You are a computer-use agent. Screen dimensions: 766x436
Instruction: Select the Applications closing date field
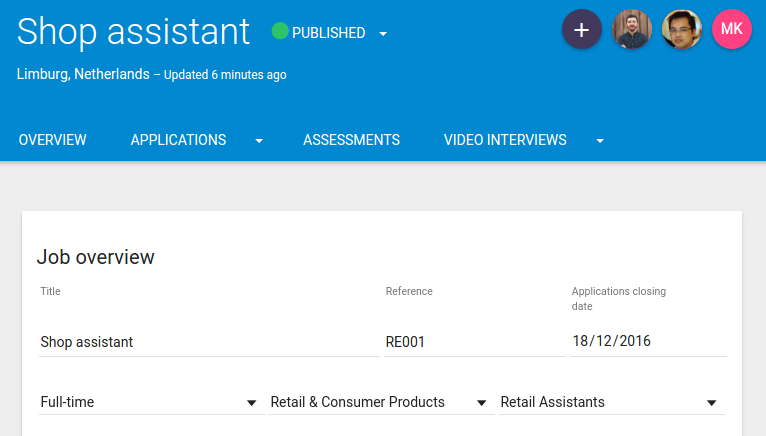click(648, 341)
